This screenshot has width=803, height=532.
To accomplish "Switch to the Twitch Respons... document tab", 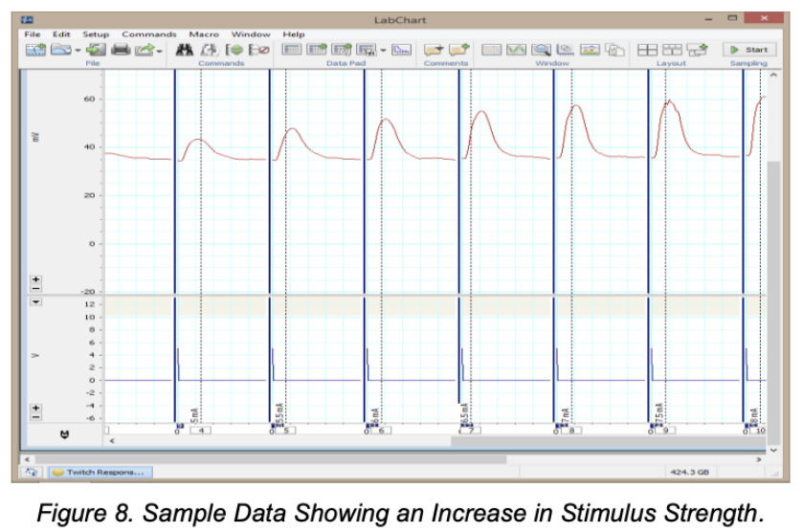I will (100, 472).
